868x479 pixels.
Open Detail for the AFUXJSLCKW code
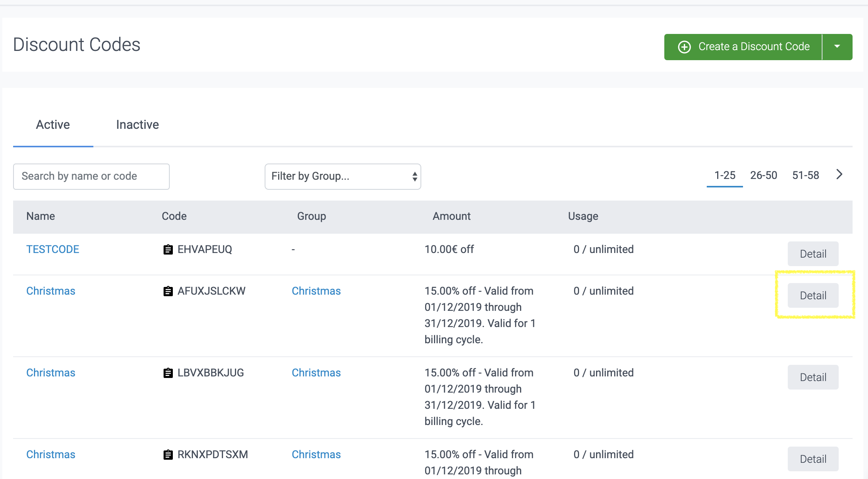coord(813,295)
